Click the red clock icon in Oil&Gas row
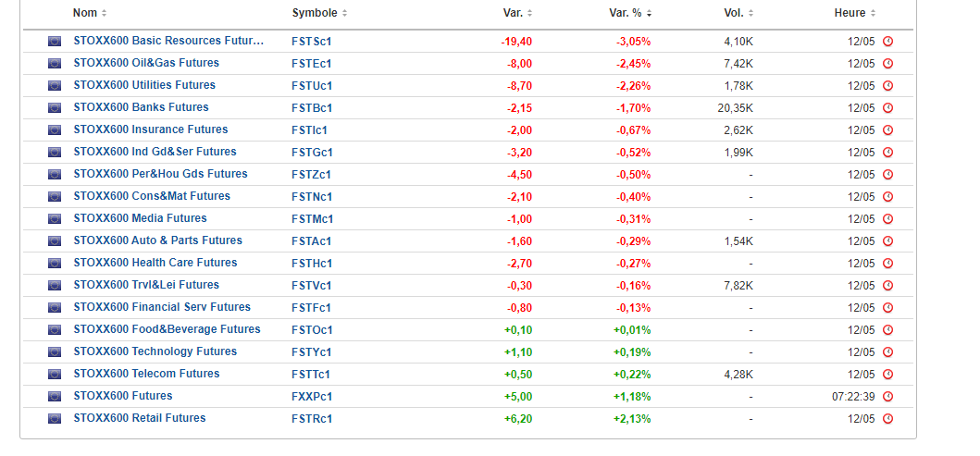Viewport: 980px width, 456px height. tap(888, 64)
